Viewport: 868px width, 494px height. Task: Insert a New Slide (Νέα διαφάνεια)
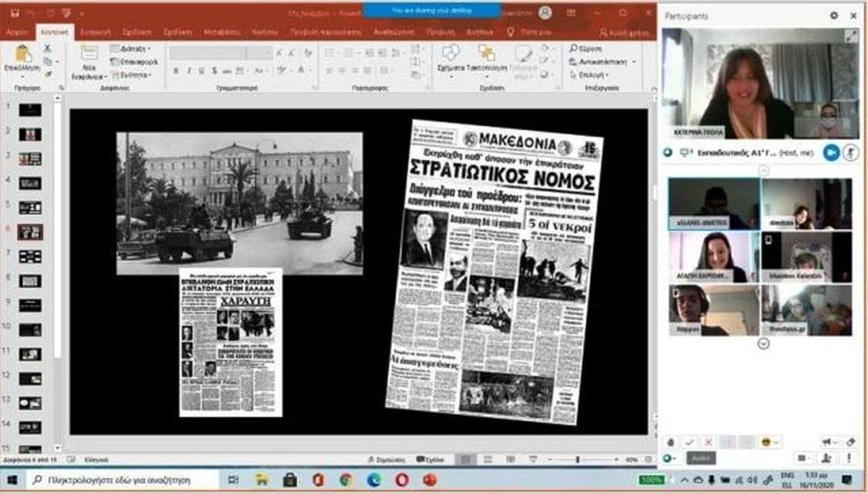click(89, 62)
